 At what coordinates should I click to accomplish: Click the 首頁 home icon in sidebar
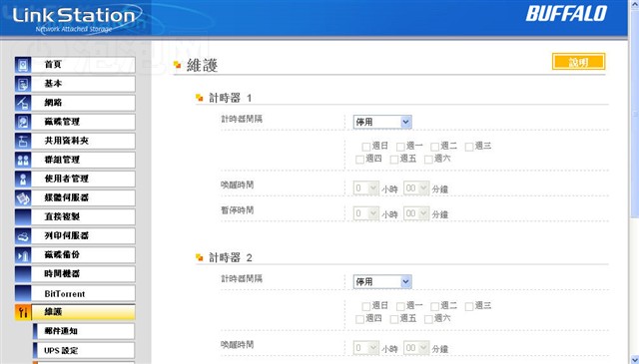[x=23, y=65]
